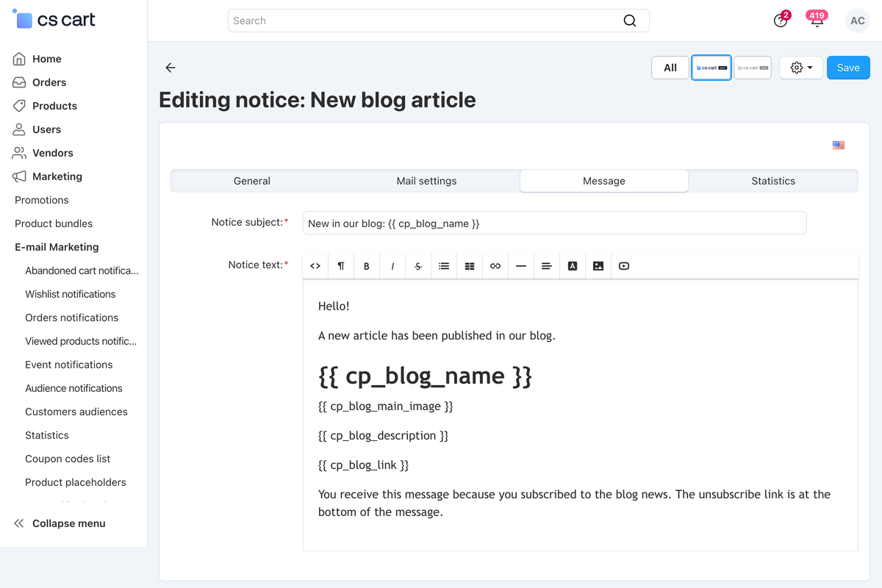Open Event notifications

[69, 365]
